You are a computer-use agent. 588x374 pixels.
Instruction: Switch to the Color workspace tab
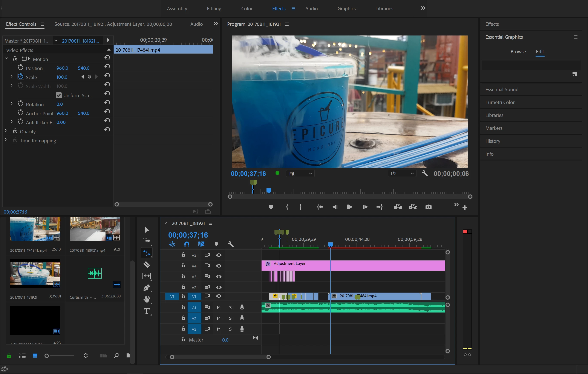[x=247, y=9]
